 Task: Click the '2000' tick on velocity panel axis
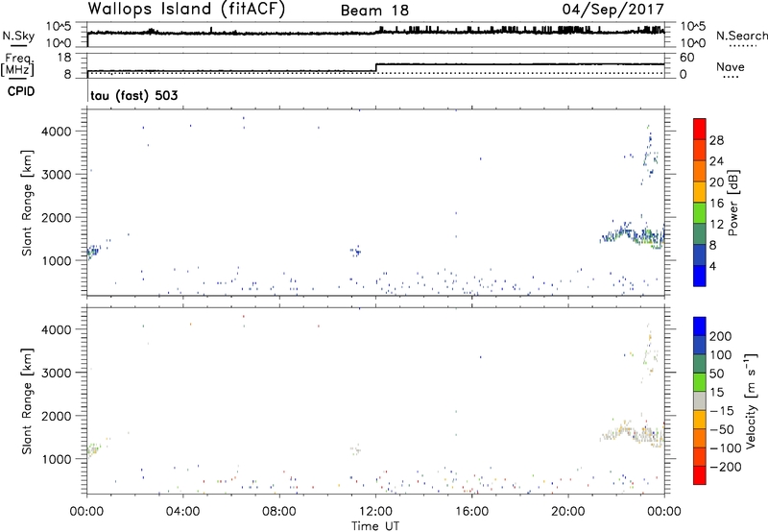(x=57, y=416)
